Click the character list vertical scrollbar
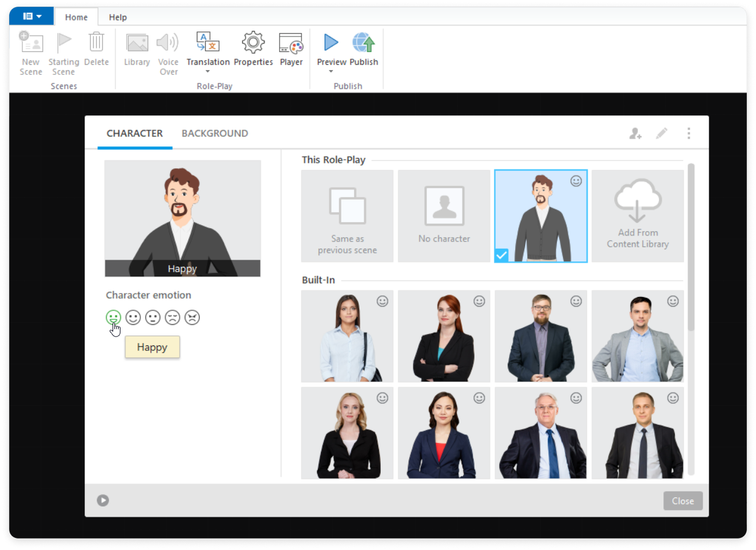This screenshot has width=756, height=550. tap(691, 247)
